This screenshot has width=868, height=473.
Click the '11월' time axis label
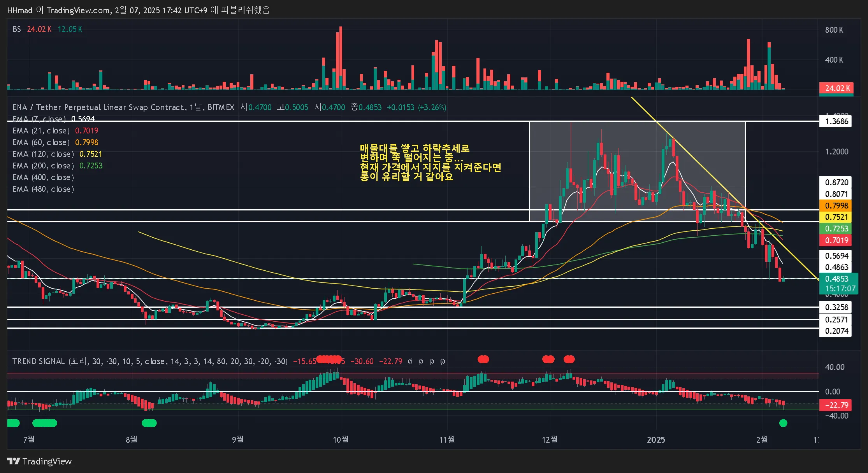pos(447,440)
